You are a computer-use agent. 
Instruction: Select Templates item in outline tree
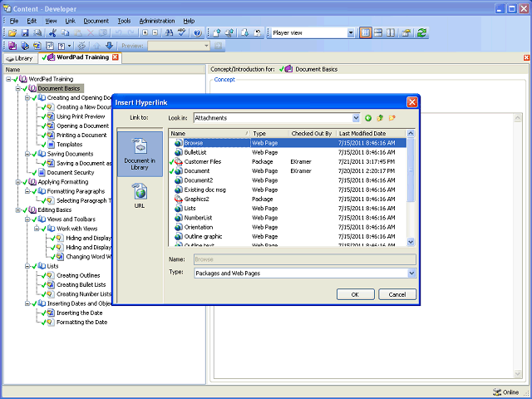pos(69,144)
